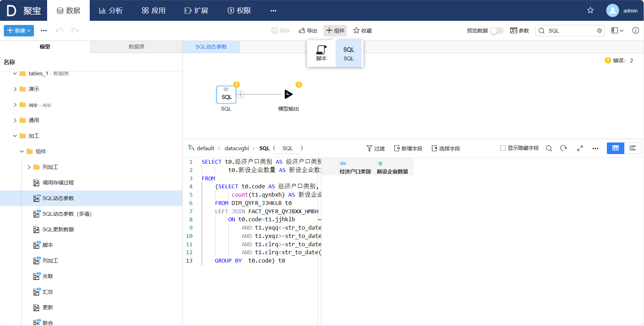Switch to table grid view

(616, 148)
